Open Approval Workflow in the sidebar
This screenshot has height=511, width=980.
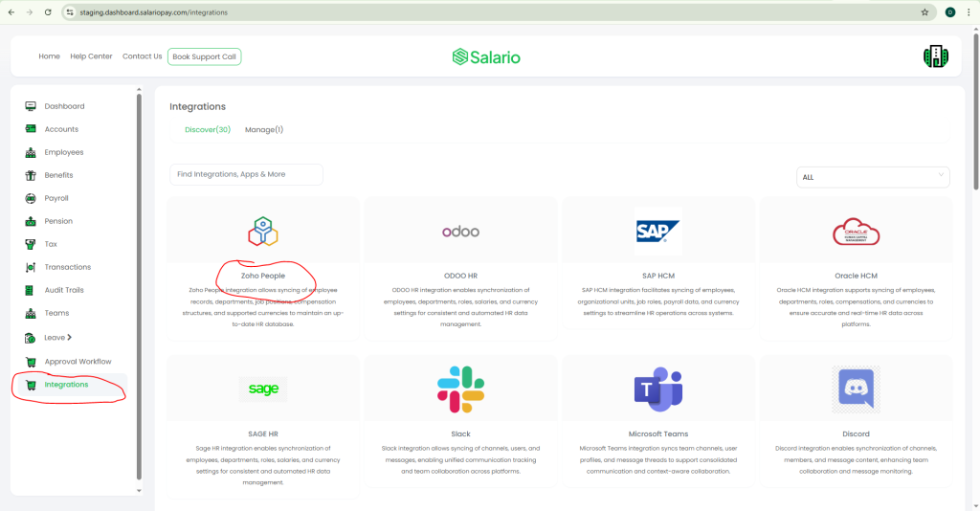coord(78,362)
